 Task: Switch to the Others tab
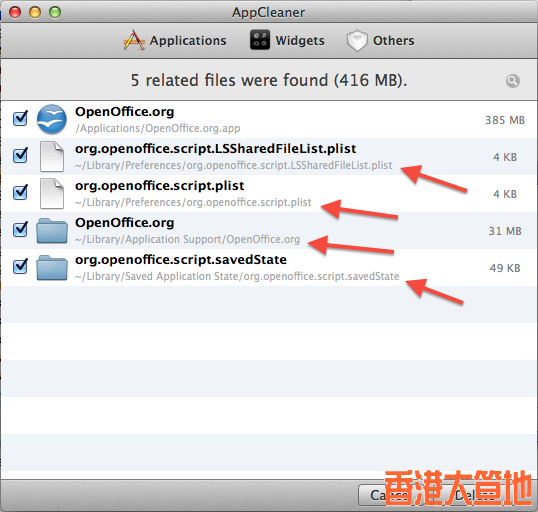[381, 40]
